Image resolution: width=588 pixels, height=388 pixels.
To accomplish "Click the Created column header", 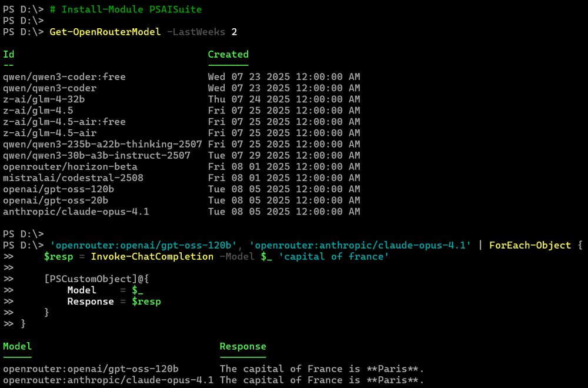I will 228,54.
